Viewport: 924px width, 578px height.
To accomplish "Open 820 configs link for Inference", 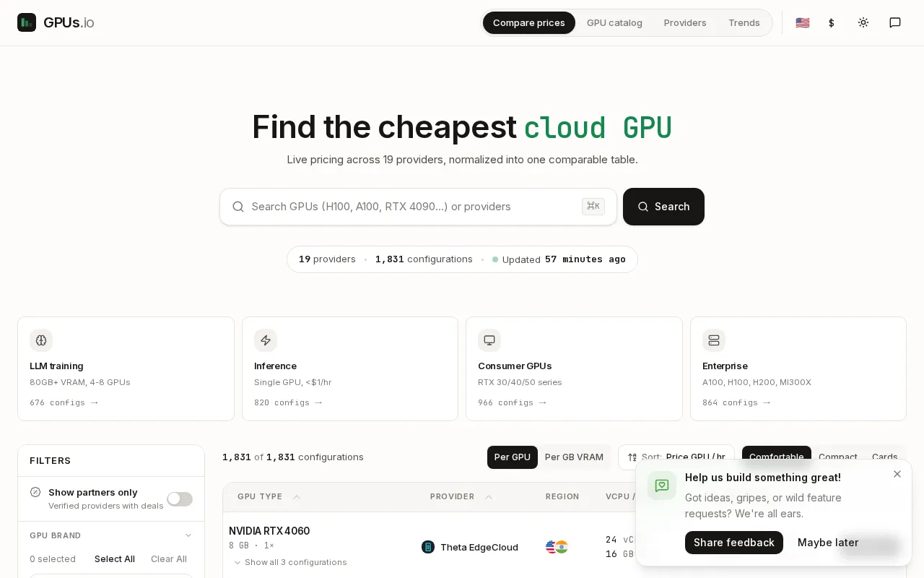I will [x=288, y=402].
